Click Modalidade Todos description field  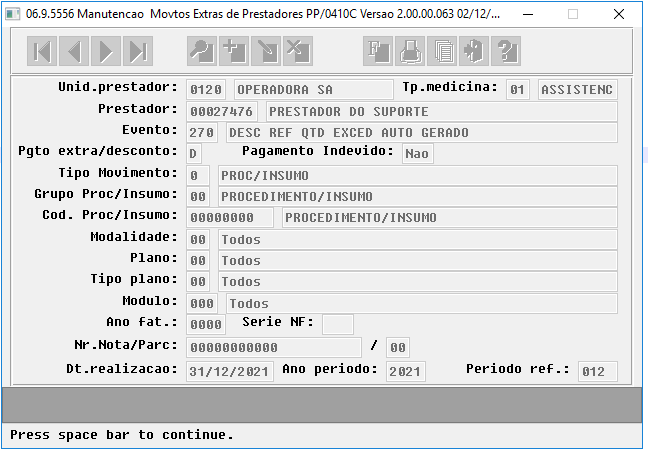pos(418,240)
